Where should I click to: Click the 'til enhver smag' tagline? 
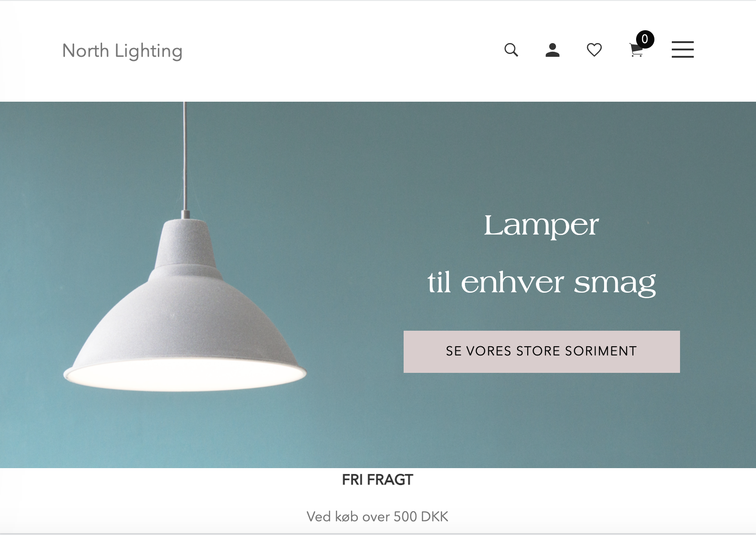click(x=541, y=282)
